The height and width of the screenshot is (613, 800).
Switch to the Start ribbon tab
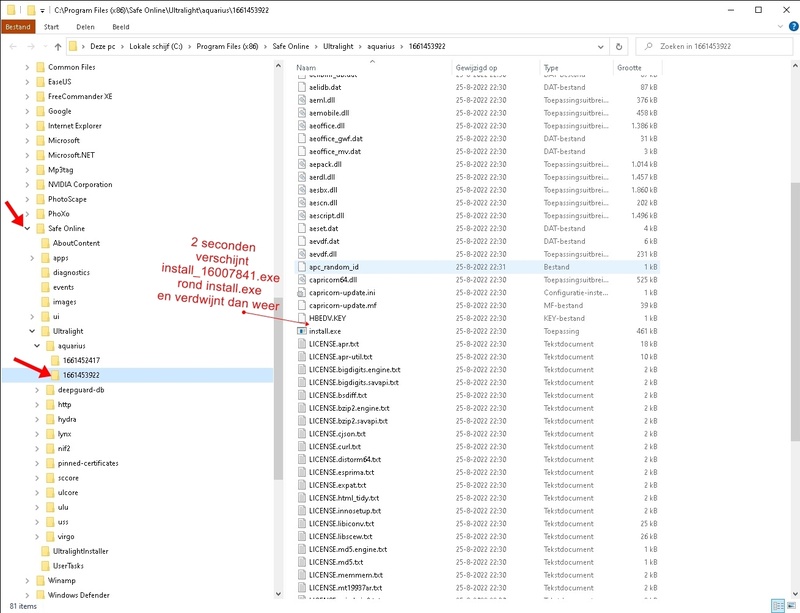click(51, 27)
